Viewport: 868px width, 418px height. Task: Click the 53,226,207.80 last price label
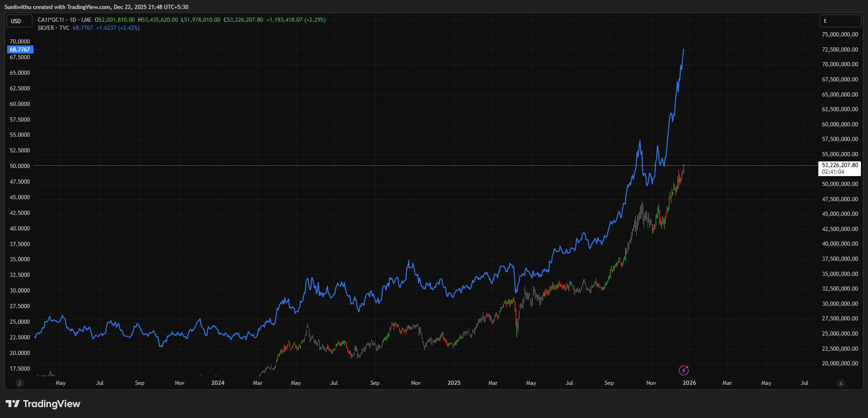(840, 166)
